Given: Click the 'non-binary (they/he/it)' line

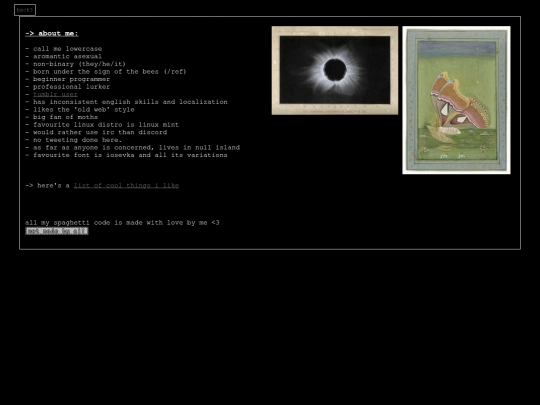Looking at the screenshot, I should coord(75,64).
